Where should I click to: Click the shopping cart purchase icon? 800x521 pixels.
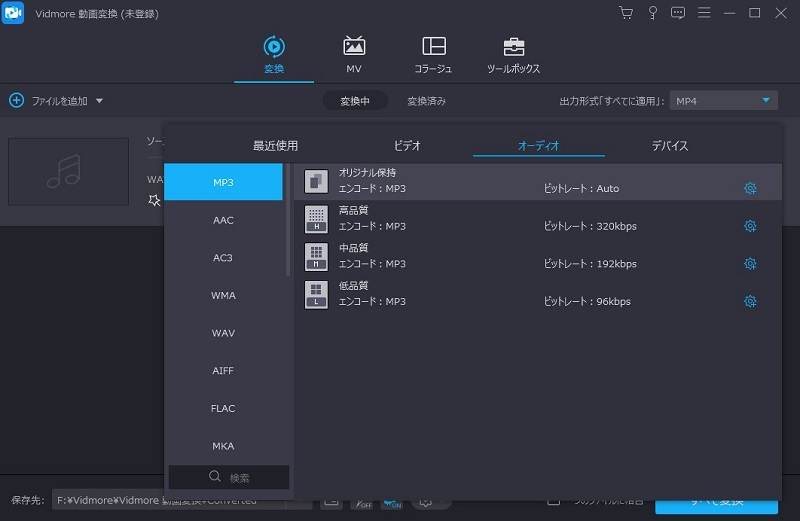pyautogui.click(x=626, y=13)
